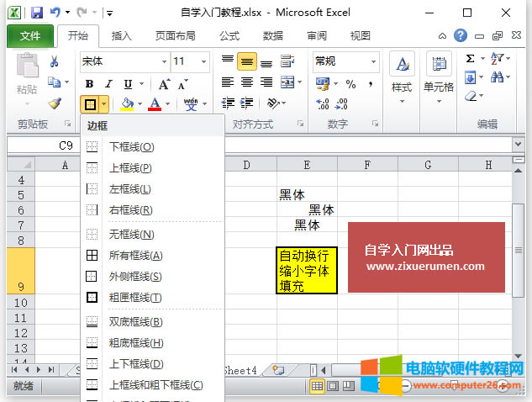
Task: Apply Percent style with % icon
Action: point(350,84)
